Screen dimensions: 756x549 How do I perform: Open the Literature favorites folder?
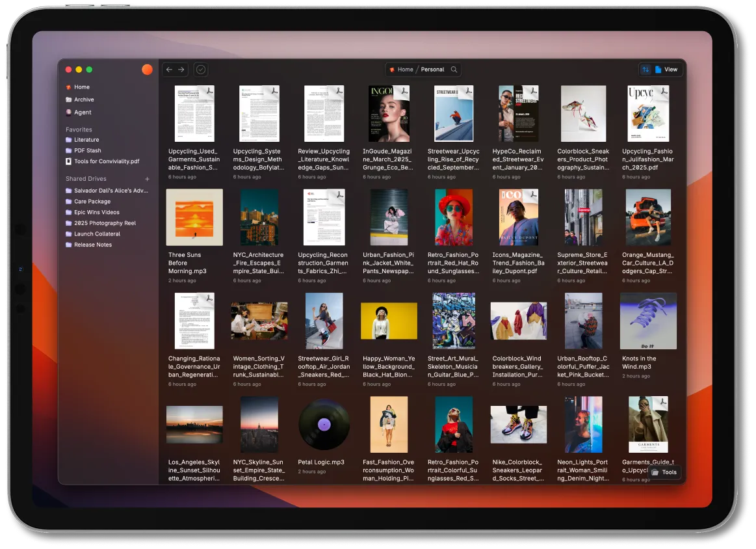point(86,140)
